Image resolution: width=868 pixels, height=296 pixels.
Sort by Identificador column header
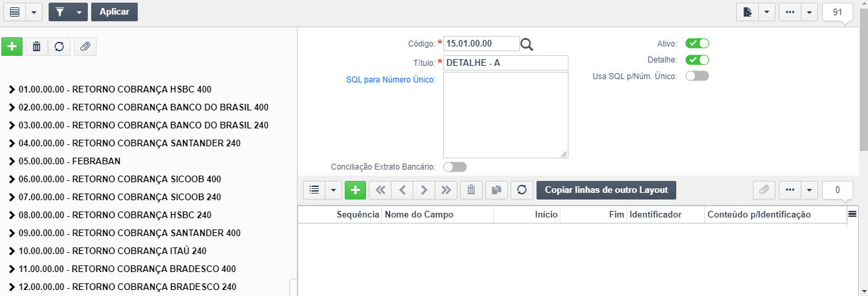(x=666, y=214)
